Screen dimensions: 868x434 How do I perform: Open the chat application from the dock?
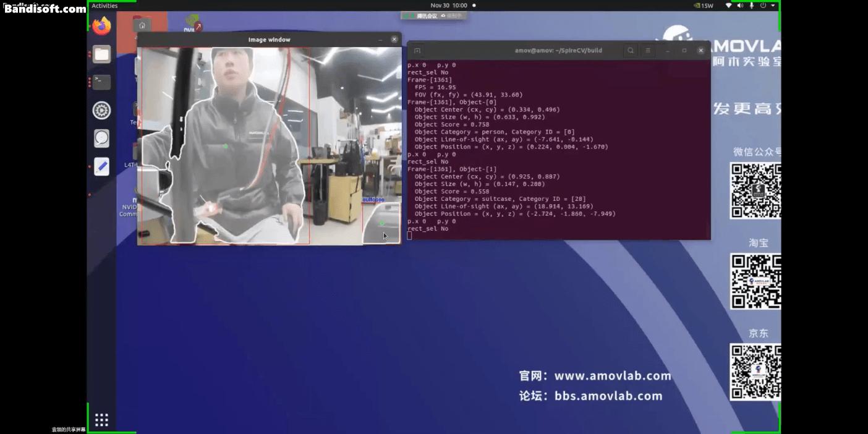point(101,138)
